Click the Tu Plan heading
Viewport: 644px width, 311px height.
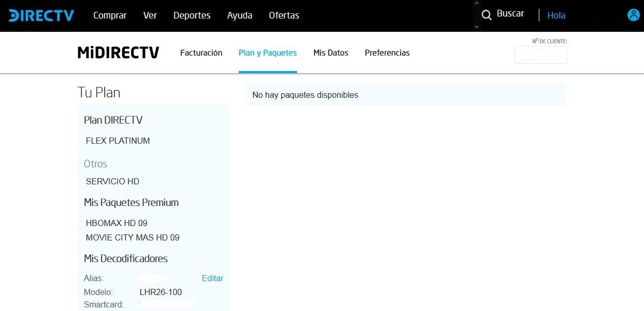99,93
